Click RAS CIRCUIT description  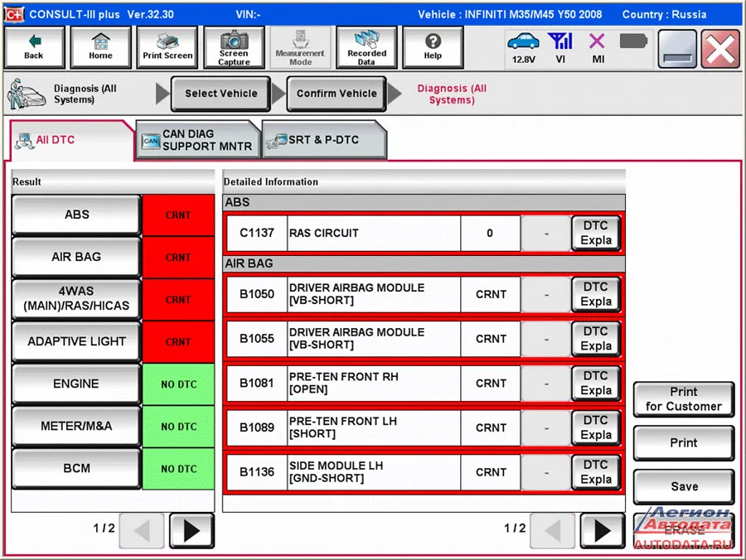tap(374, 233)
